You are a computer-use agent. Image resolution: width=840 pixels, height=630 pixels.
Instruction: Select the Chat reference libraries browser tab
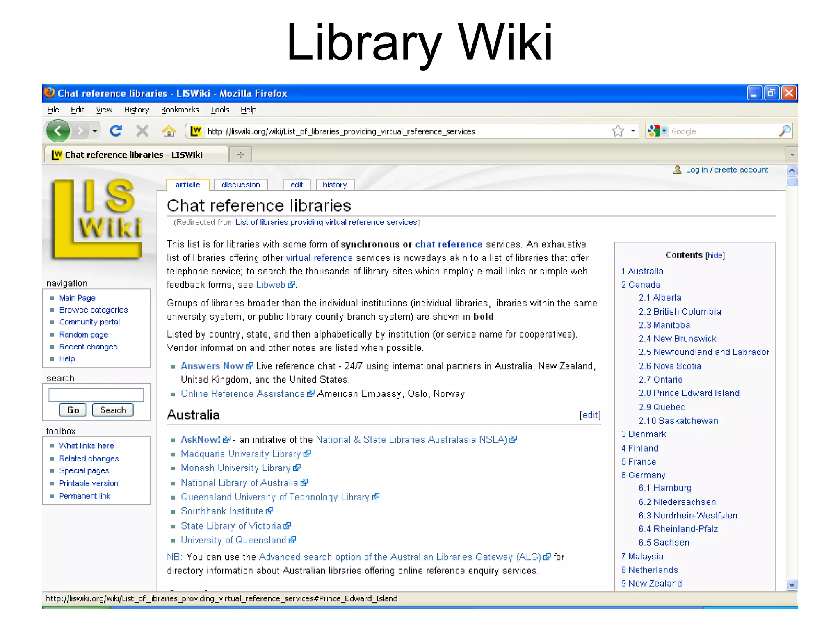pyautogui.click(x=135, y=155)
